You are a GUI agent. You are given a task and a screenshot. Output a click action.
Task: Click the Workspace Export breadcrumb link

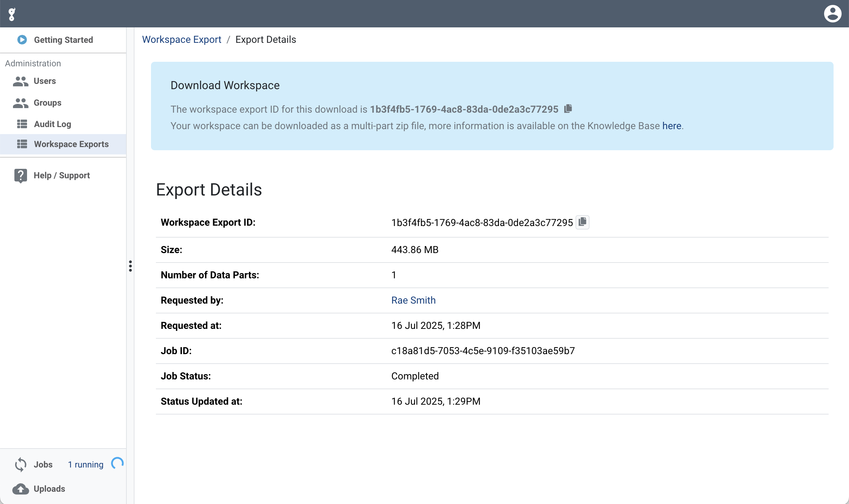(182, 40)
